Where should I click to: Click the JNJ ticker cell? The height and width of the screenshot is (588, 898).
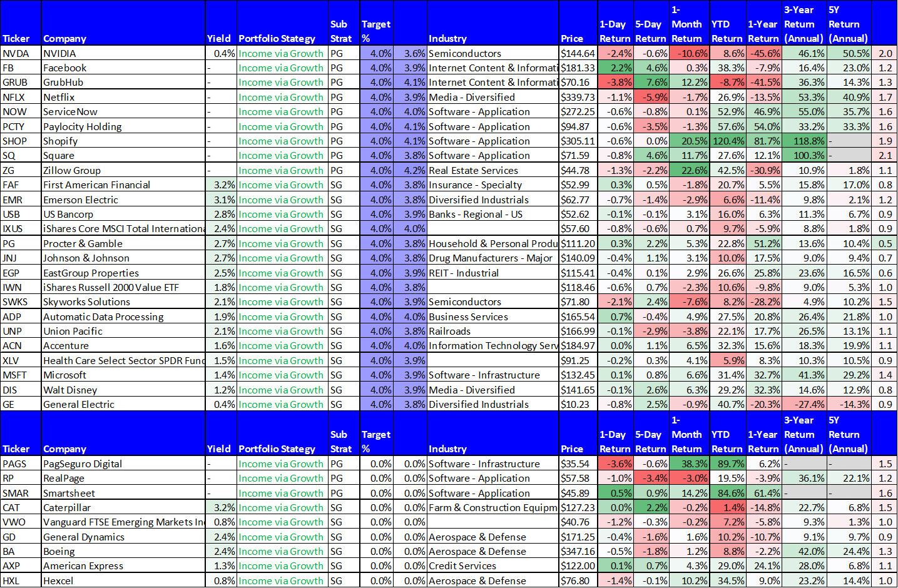pos(21,258)
